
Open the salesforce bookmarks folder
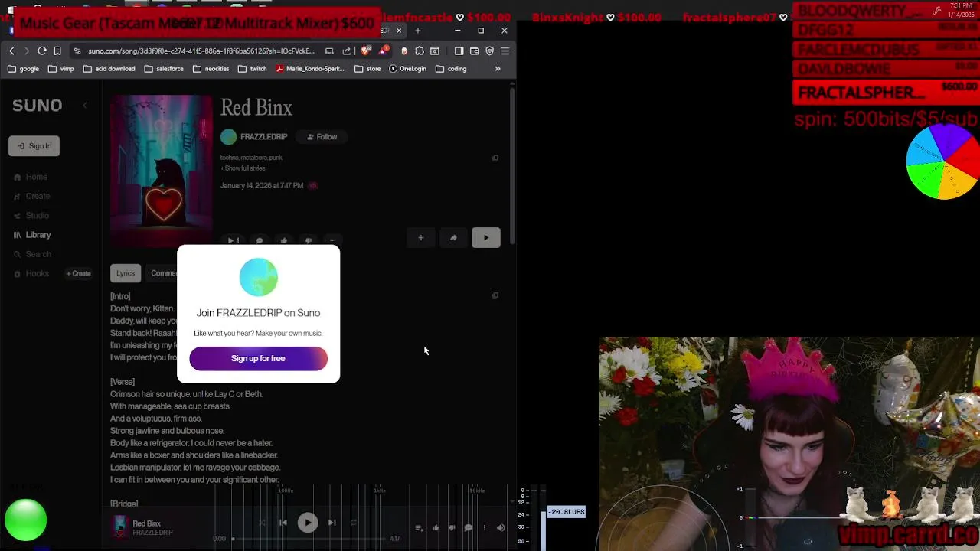click(163, 69)
